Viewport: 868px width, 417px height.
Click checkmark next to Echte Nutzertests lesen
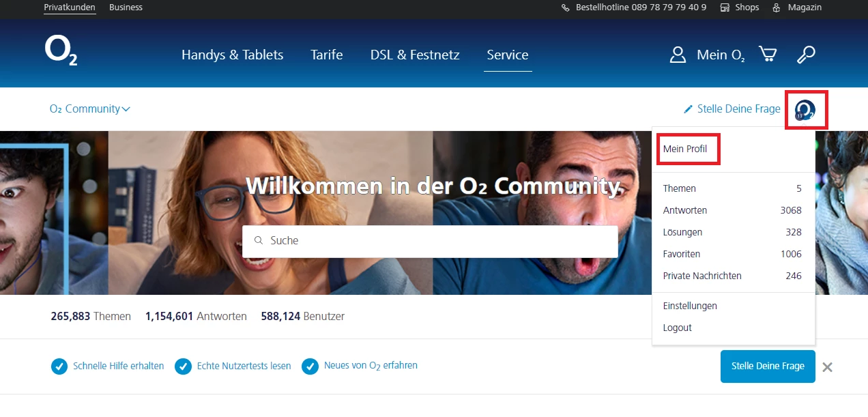point(183,366)
